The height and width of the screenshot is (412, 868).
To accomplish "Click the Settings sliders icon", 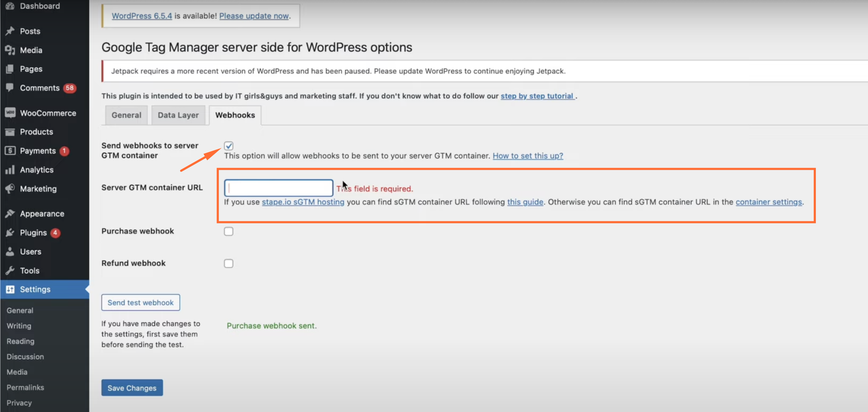I will tap(10, 289).
